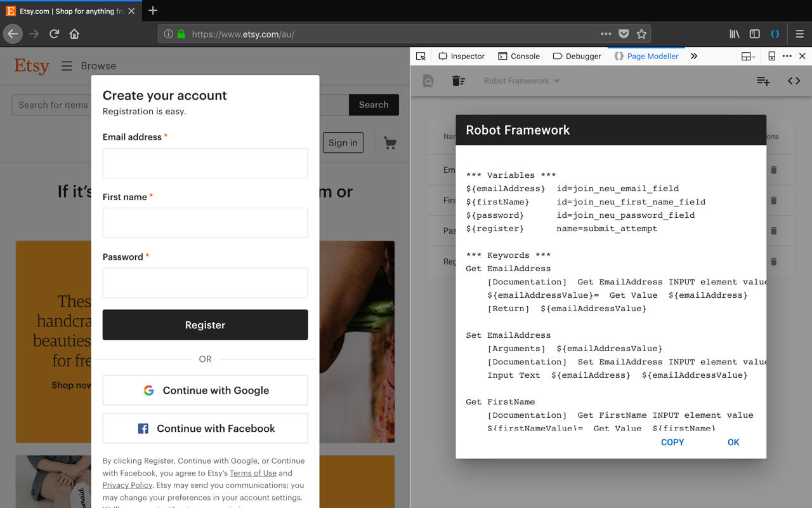Choose Continue with Google
The height and width of the screenshot is (508, 812).
[x=205, y=390]
